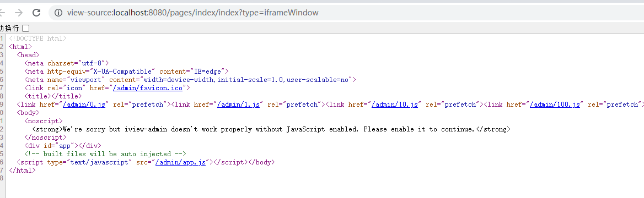Viewport: 644px width, 198px height.
Task: Click the <title></title> line
Action: tap(53, 96)
